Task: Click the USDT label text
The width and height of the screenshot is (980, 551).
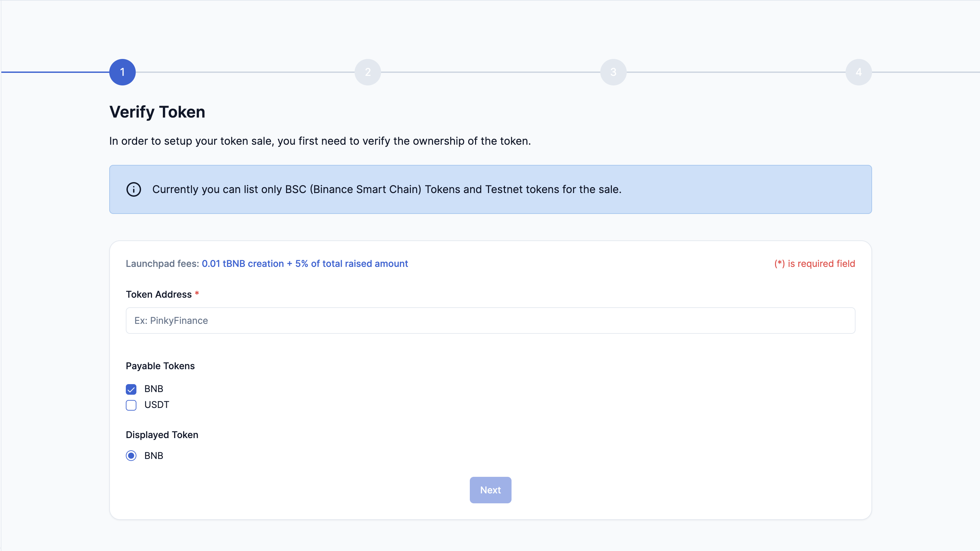Action: pos(157,405)
